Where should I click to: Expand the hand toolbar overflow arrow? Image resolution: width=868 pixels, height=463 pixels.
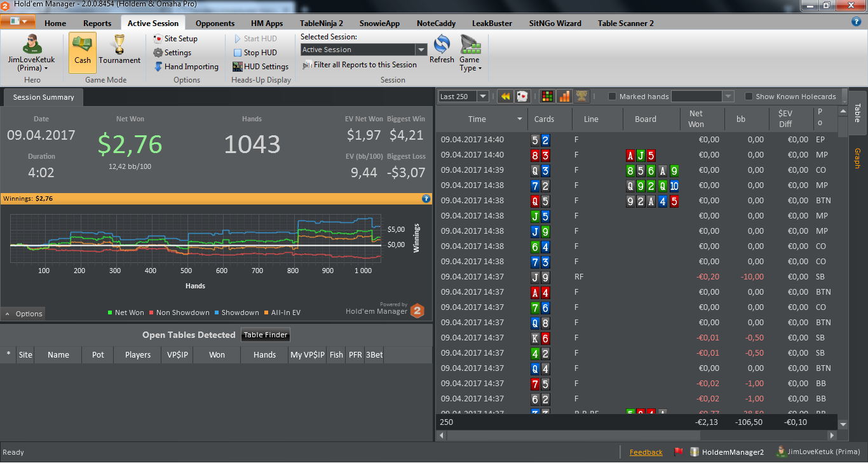(x=844, y=97)
